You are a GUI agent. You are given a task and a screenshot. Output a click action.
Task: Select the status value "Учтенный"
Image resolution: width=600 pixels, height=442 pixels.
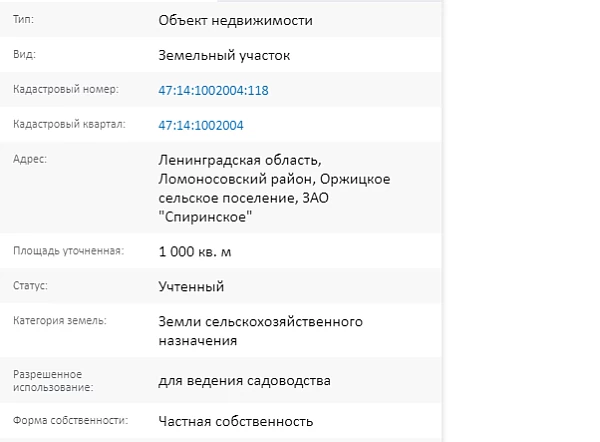[x=191, y=287]
